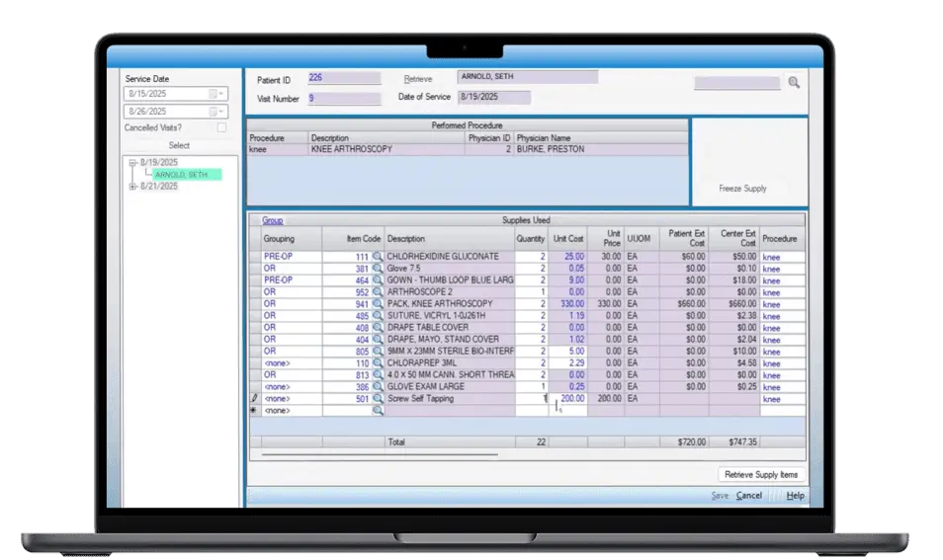Open item lookup for code 485

pos(377,315)
